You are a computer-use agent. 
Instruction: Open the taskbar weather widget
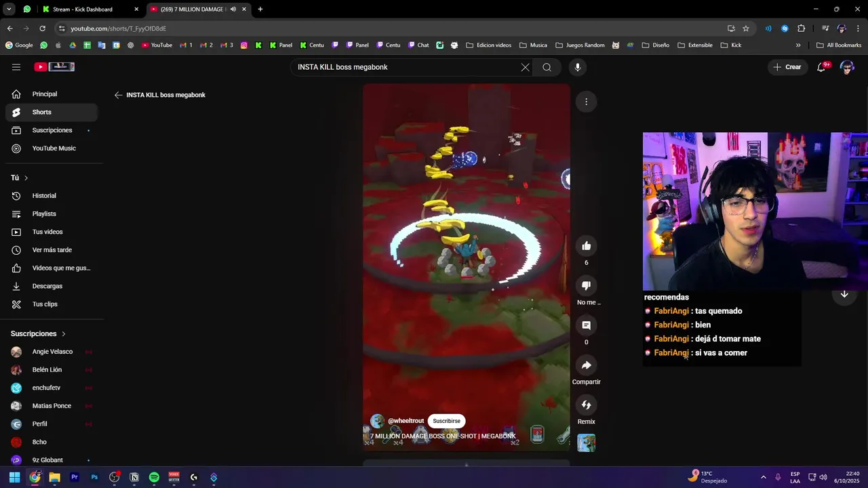click(x=708, y=477)
